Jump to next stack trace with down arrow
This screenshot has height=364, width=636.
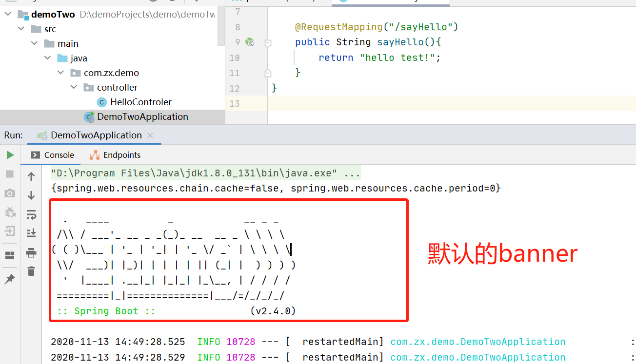coord(31,195)
